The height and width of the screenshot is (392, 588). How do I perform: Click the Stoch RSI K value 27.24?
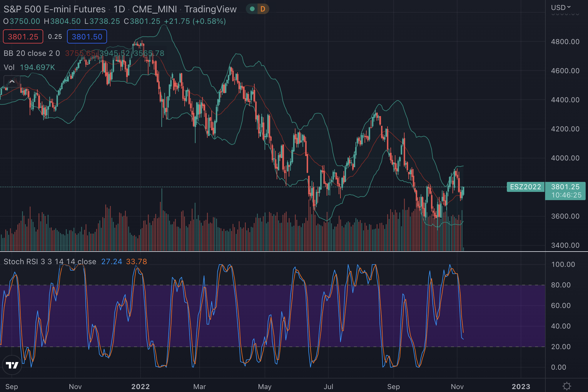[x=112, y=262]
